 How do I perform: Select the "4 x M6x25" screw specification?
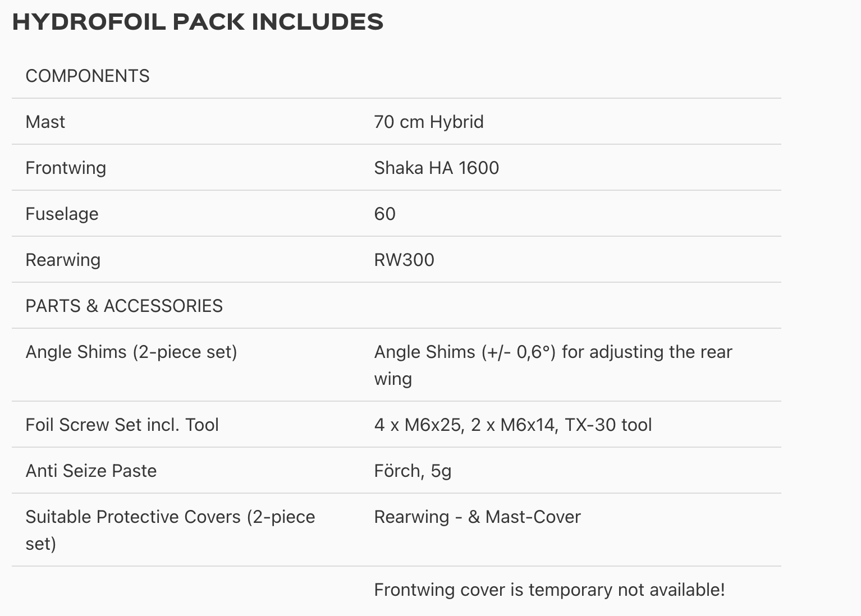pyautogui.click(x=419, y=425)
